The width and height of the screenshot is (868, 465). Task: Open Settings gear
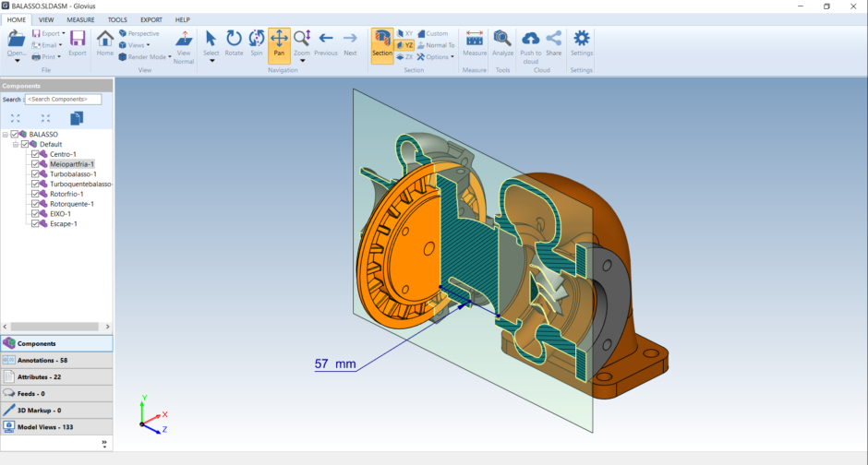(581, 43)
